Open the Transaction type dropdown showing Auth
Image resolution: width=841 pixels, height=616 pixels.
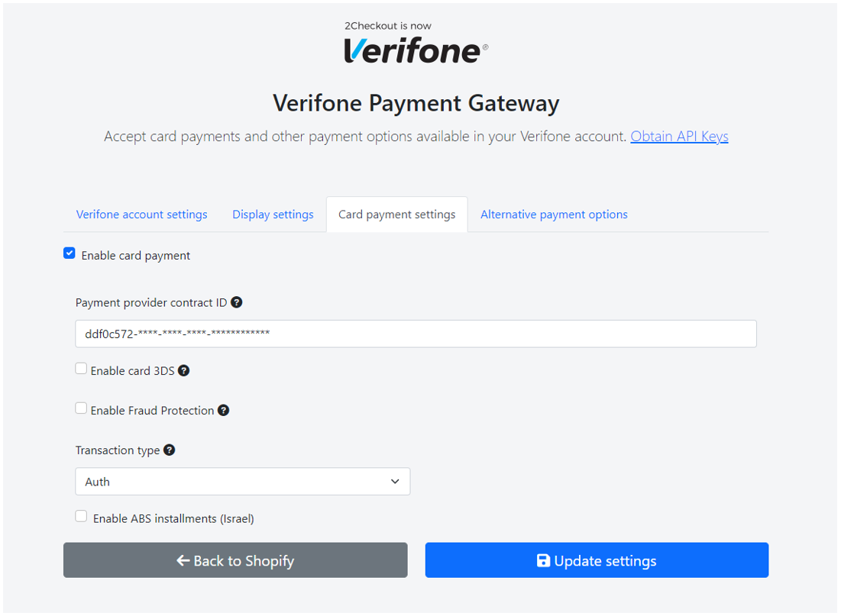pos(242,482)
